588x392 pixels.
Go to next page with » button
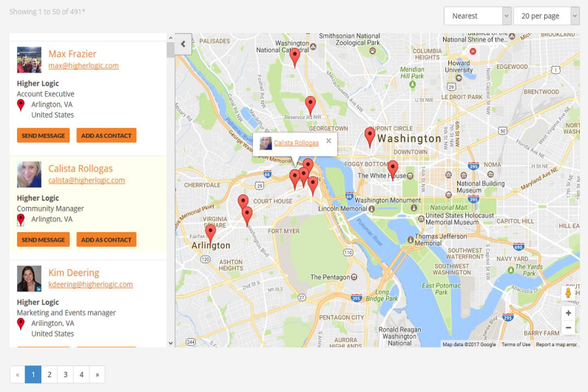click(97, 374)
